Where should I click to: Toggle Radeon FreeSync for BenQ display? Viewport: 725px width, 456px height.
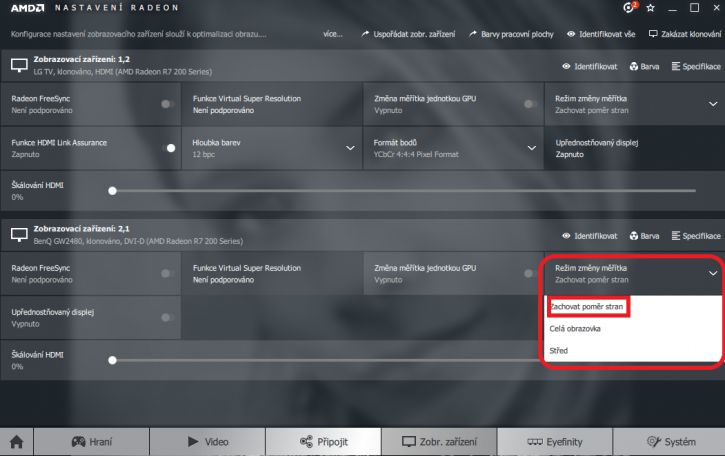coord(167,273)
